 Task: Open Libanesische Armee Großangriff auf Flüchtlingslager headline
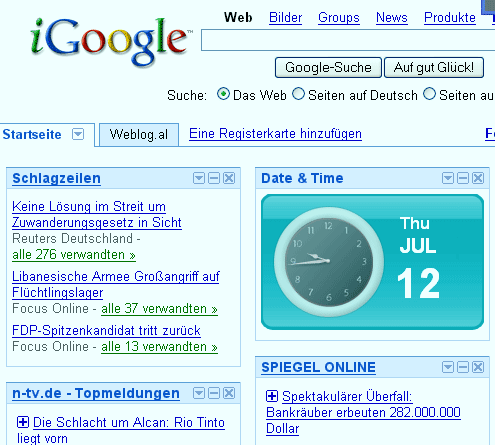[x=116, y=285]
